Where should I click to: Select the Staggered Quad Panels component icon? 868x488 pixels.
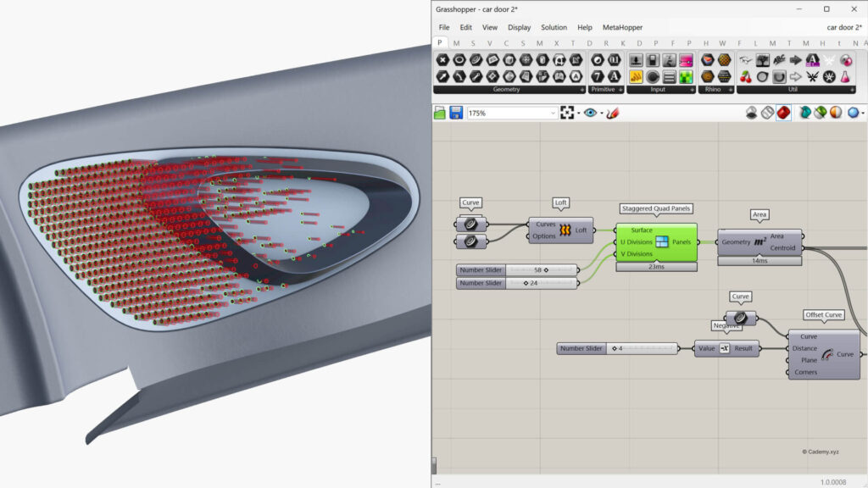[662, 242]
